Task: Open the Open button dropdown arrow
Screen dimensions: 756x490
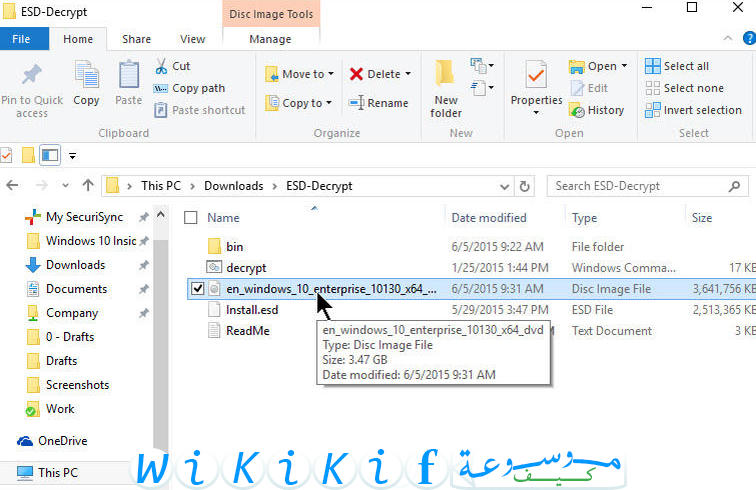Action: (624, 66)
